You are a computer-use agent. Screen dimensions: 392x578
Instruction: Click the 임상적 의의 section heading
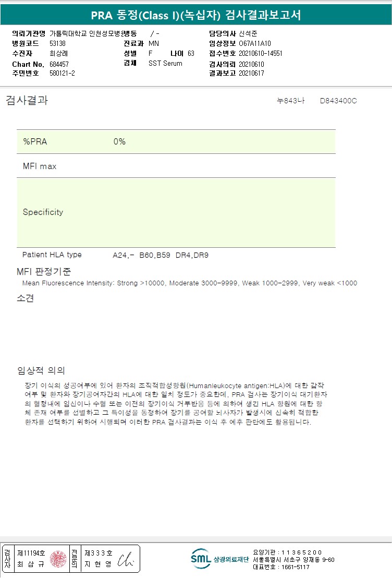click(41, 370)
